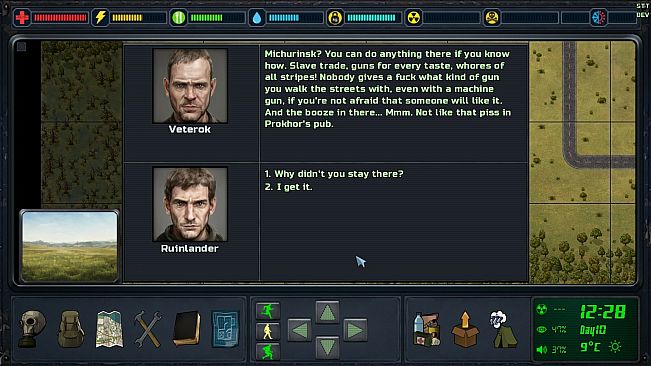Move left with the left arrow button
This screenshot has width=651, height=366.
pos(299,330)
